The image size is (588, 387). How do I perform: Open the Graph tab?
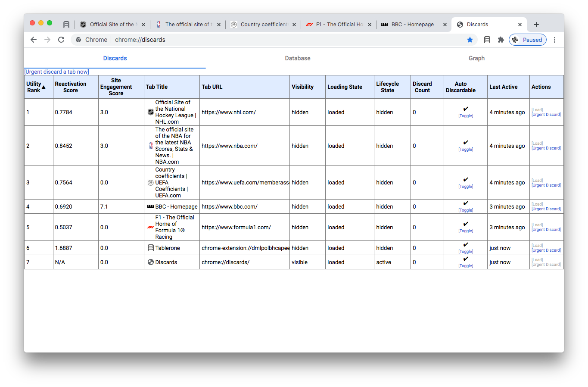[476, 58]
